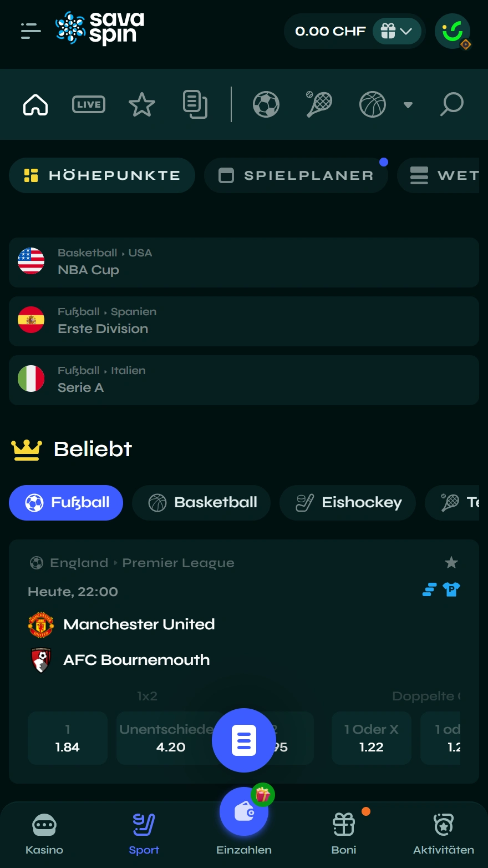Open search from the sports toolbar
The image size is (488, 868).
452,104
